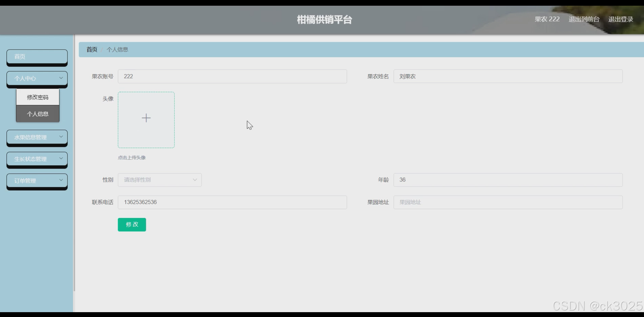Expand the 水果信息管理 sidebar menu

[x=37, y=137]
